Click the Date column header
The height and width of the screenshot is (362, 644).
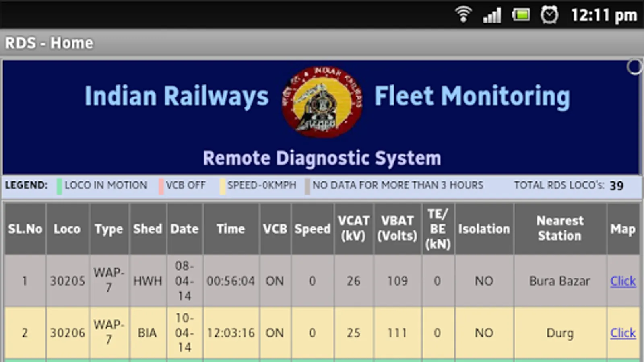[x=185, y=229]
